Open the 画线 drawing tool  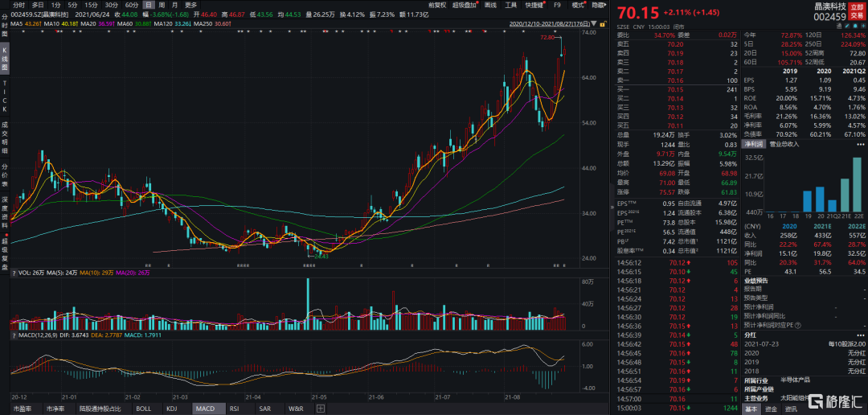tap(490, 5)
